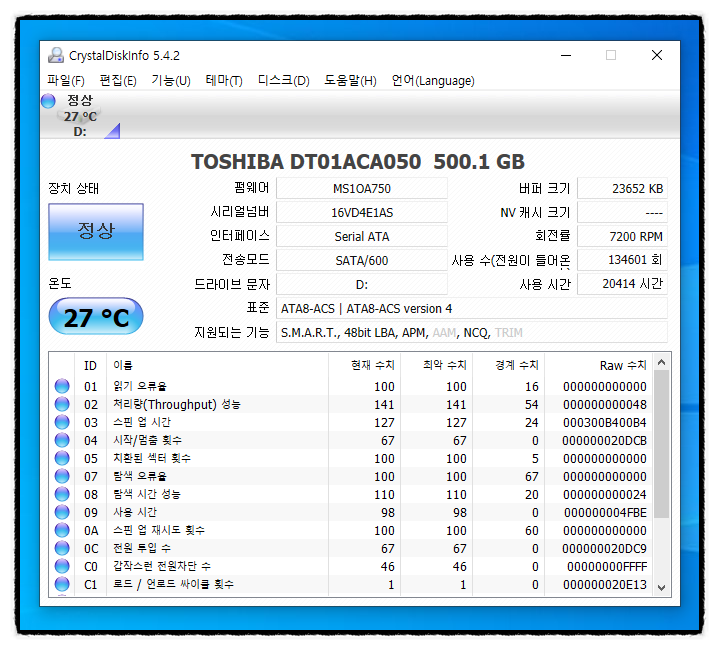Click the Raw 수치 column header

598,365
